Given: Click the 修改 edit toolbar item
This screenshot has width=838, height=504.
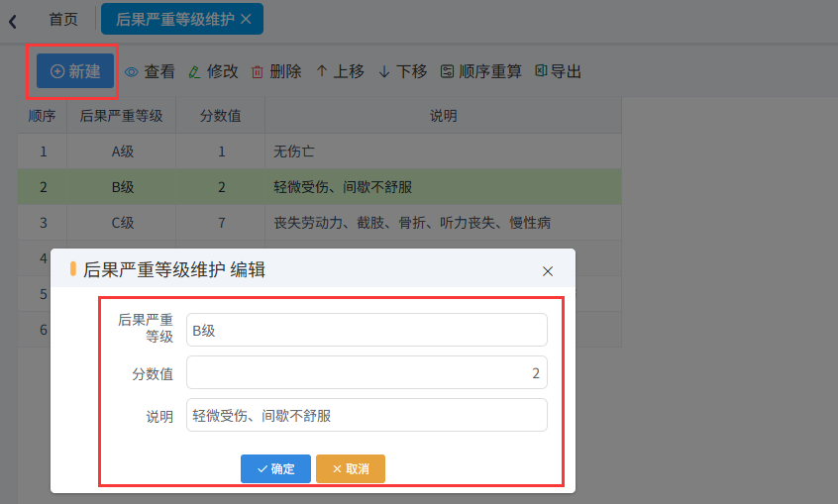Looking at the screenshot, I should tap(213, 71).
